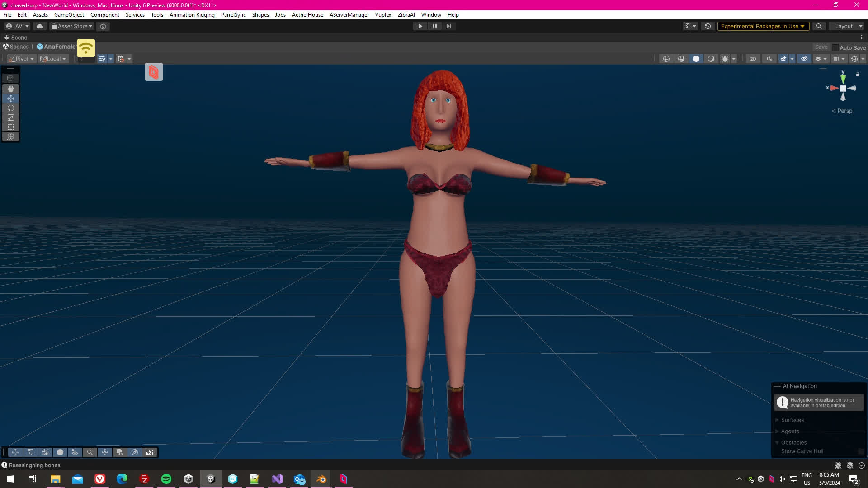This screenshot has width=868, height=488.
Task: Open the Animation Rigging menu
Action: tap(192, 15)
